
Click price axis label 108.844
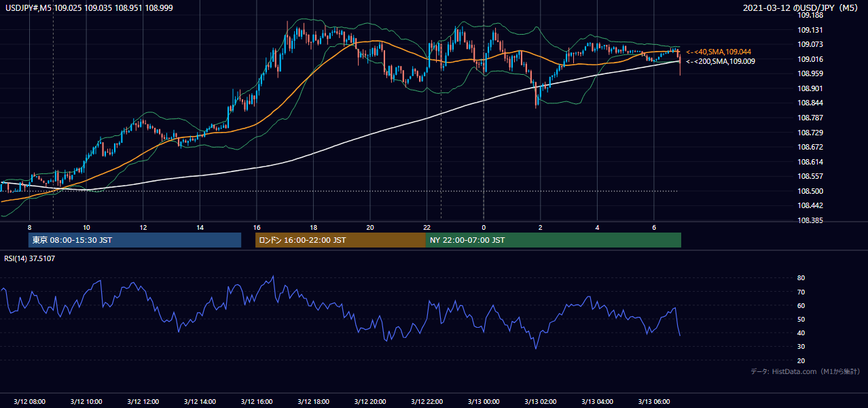(x=810, y=103)
